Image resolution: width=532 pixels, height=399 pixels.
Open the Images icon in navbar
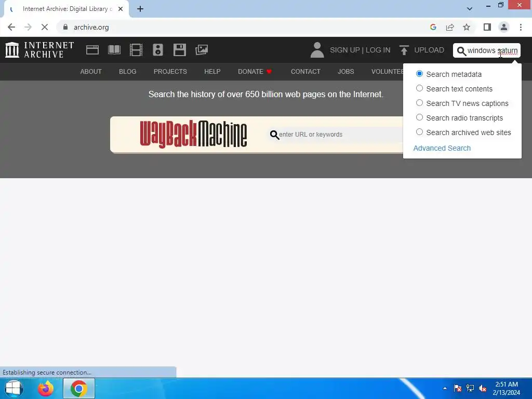coord(202,50)
